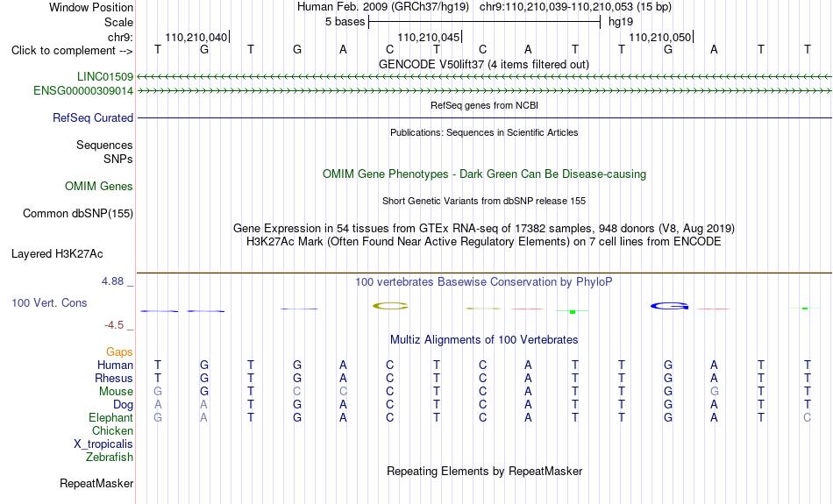The width and height of the screenshot is (833, 504).
Task: Open the Common dbSNP(155) track label
Action: point(78,214)
